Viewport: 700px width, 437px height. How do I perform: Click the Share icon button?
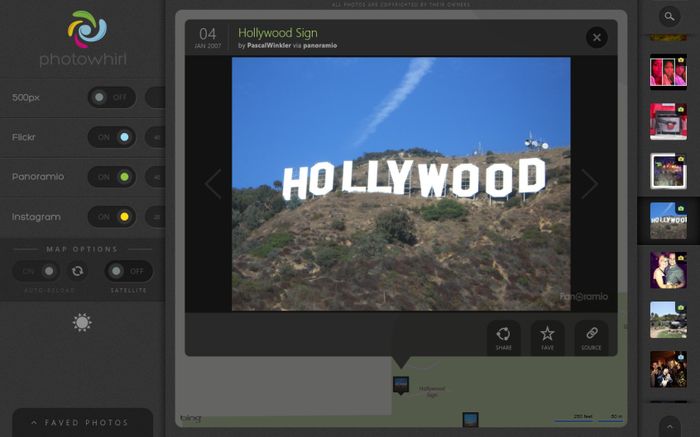click(503, 337)
